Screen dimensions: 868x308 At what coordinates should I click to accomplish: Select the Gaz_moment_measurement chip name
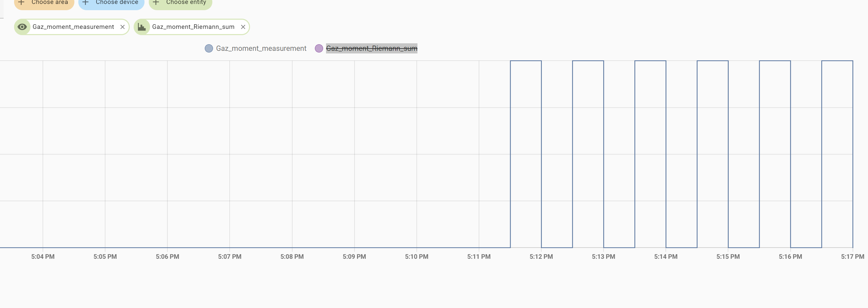tap(73, 27)
